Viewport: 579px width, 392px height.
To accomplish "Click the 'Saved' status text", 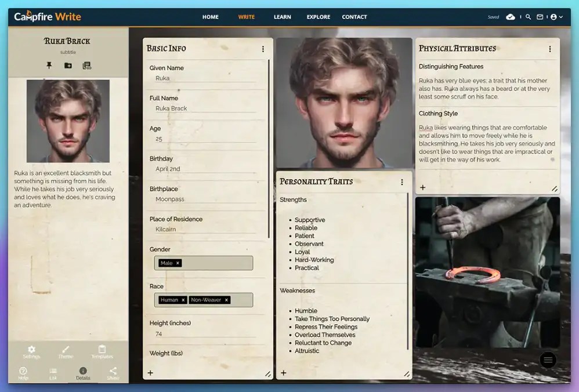I will pos(493,17).
